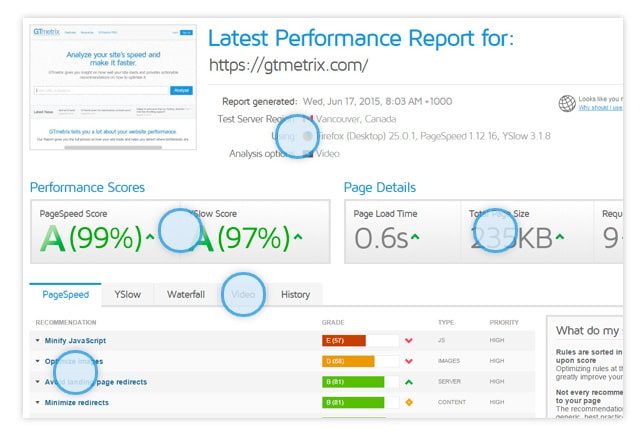Switch to the PageSpeed tab

[x=66, y=294]
